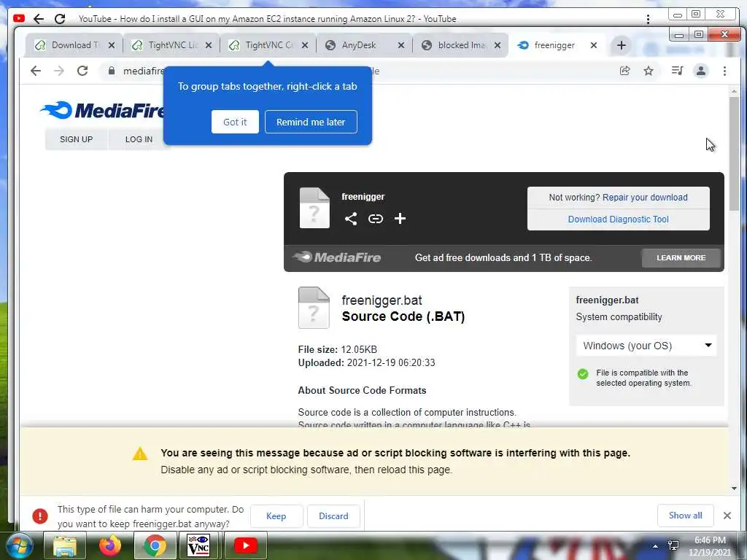This screenshot has width=747, height=560.
Task: Open the Windows Start menu
Action: click(x=18, y=545)
